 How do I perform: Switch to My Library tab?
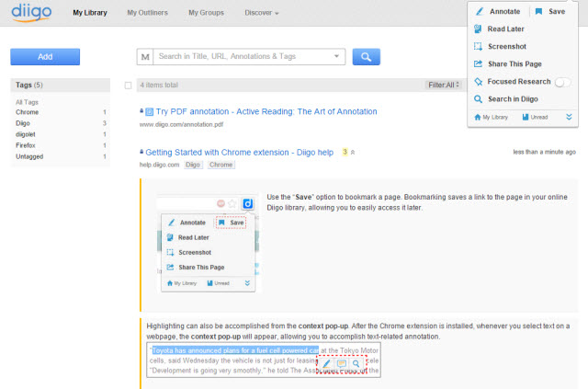[90, 13]
